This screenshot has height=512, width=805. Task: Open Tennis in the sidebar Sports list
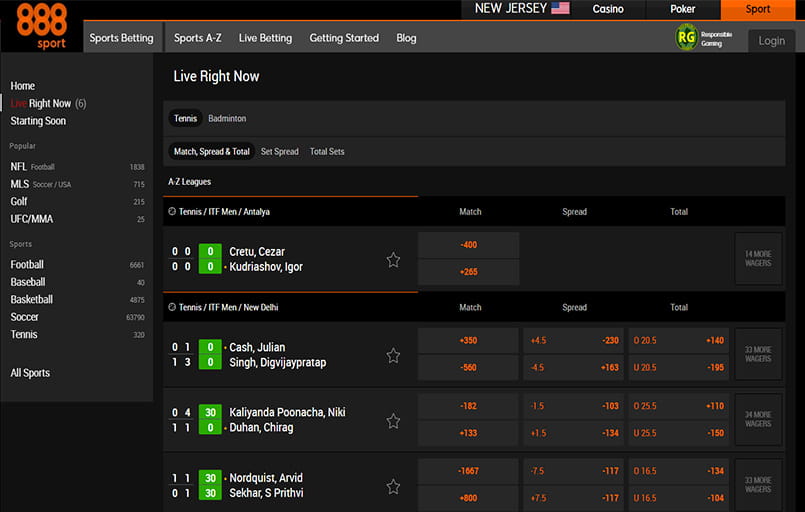77,334
